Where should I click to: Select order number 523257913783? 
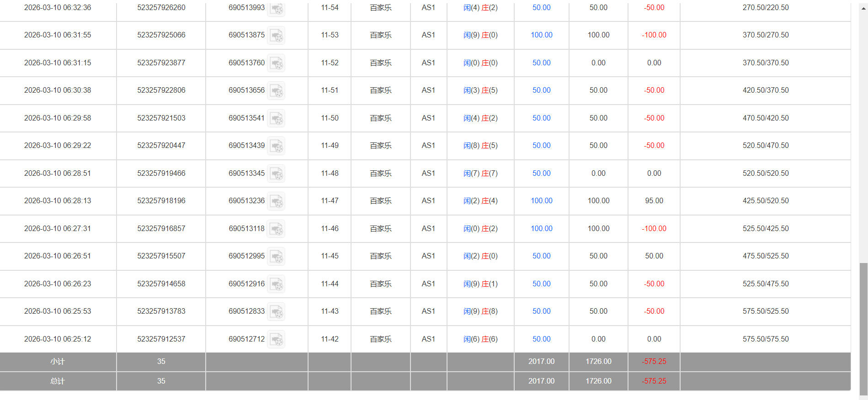(161, 311)
